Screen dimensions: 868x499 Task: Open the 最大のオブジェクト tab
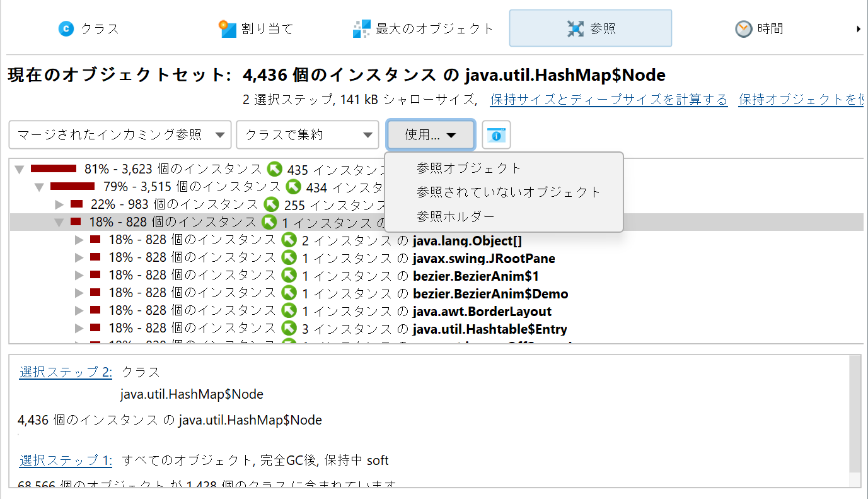[423, 28]
